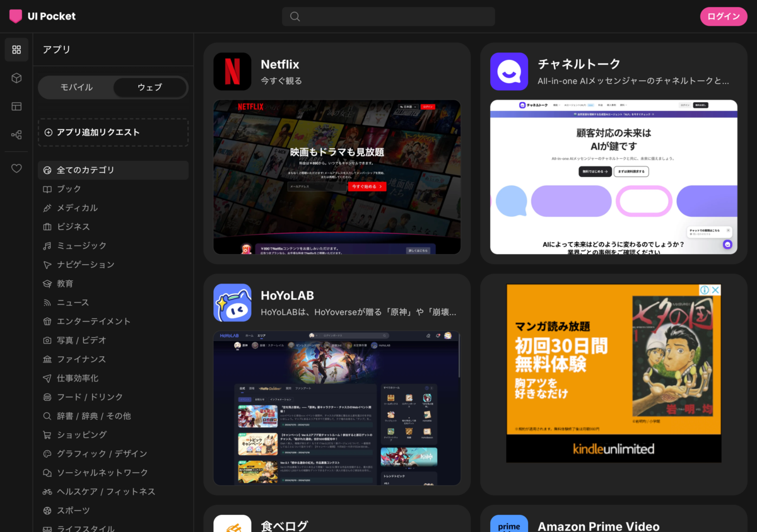This screenshot has height=532, width=757.
Task: Select the スポーツ category
Action: pos(113,511)
